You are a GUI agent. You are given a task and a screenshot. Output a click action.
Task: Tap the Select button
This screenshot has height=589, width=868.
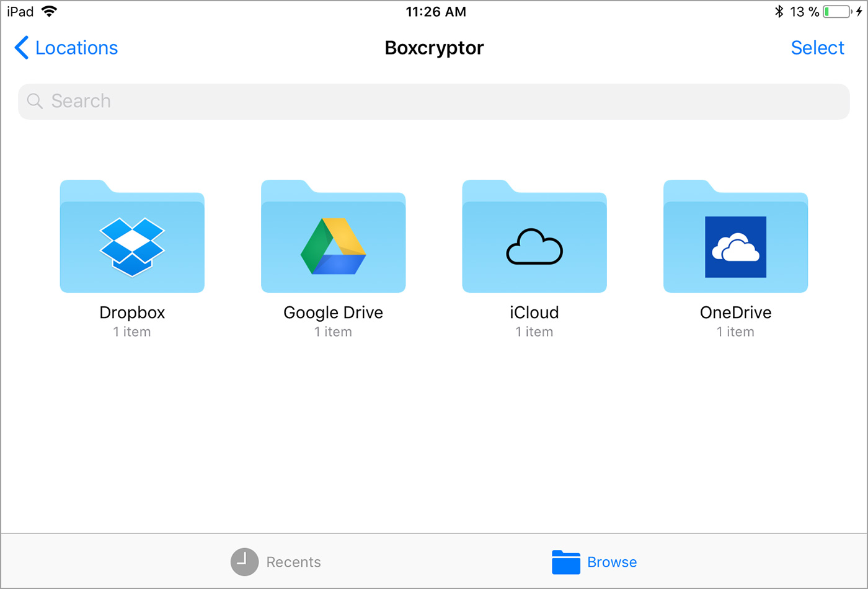tap(817, 48)
